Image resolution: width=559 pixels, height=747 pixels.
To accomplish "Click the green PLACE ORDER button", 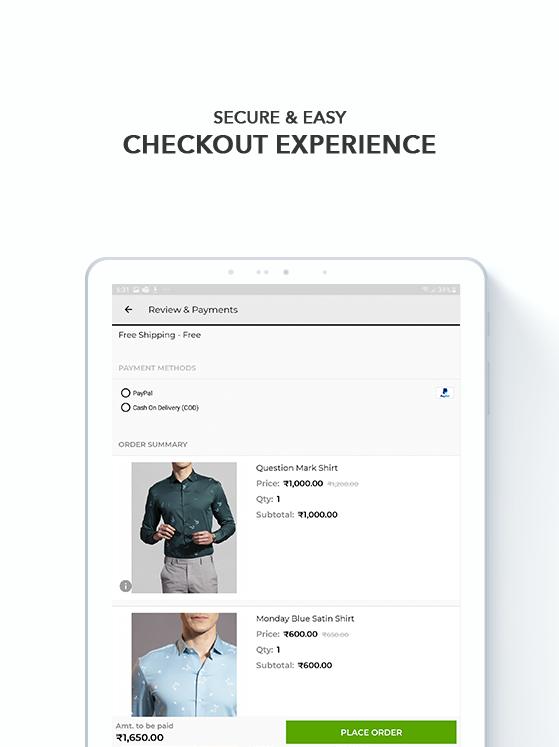I will [371, 732].
